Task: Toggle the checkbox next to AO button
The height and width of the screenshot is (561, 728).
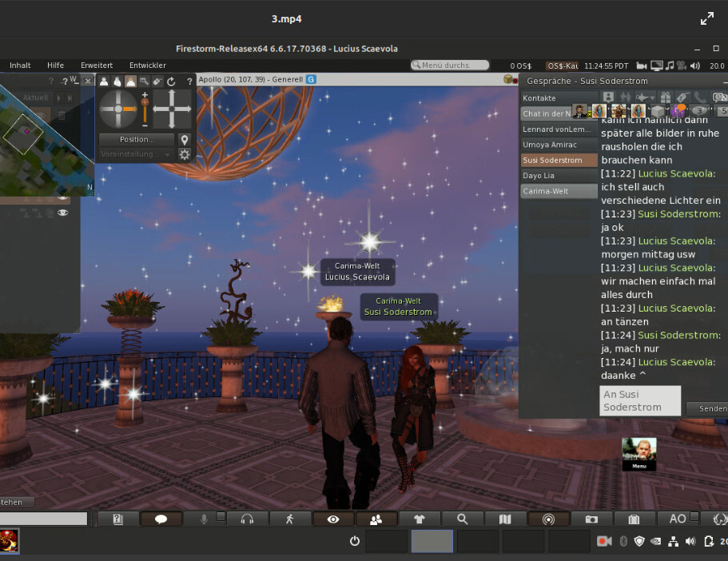Action: (694, 517)
